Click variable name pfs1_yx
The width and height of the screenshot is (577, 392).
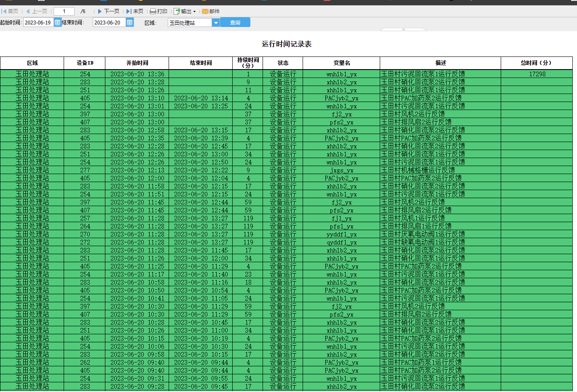(341, 226)
